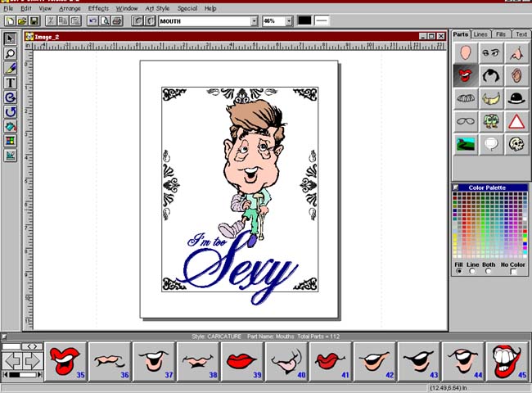Viewport: 532px width, 393px height.
Task: Click the Print preview toolbar icon
Action: (105, 21)
